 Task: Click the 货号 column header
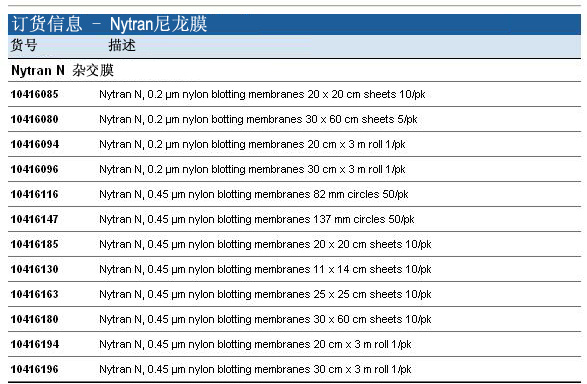(24, 45)
